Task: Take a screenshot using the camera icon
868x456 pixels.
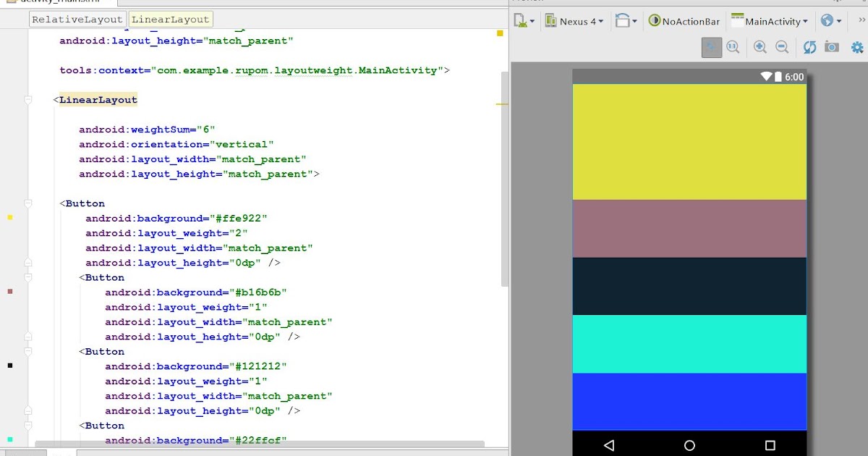Action: pos(832,47)
